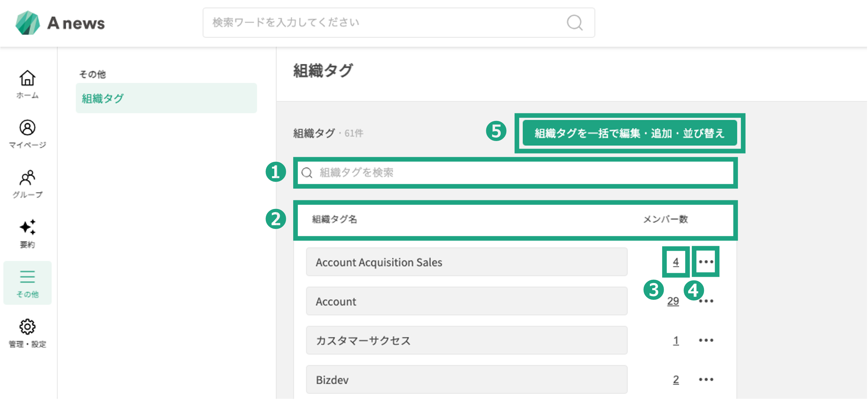Click 組織タグを一括で編集・追加・並び替え button
The height and width of the screenshot is (400, 868).
630,133
